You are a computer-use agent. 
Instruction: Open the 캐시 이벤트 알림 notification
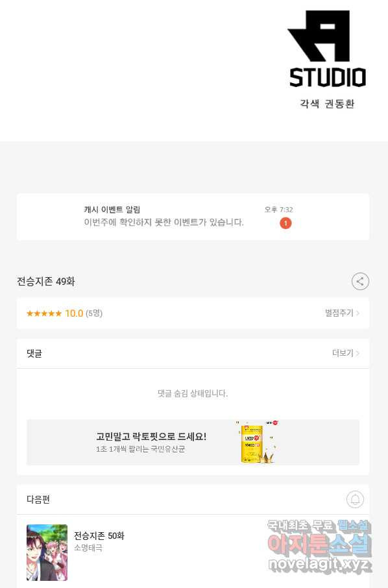click(x=193, y=217)
